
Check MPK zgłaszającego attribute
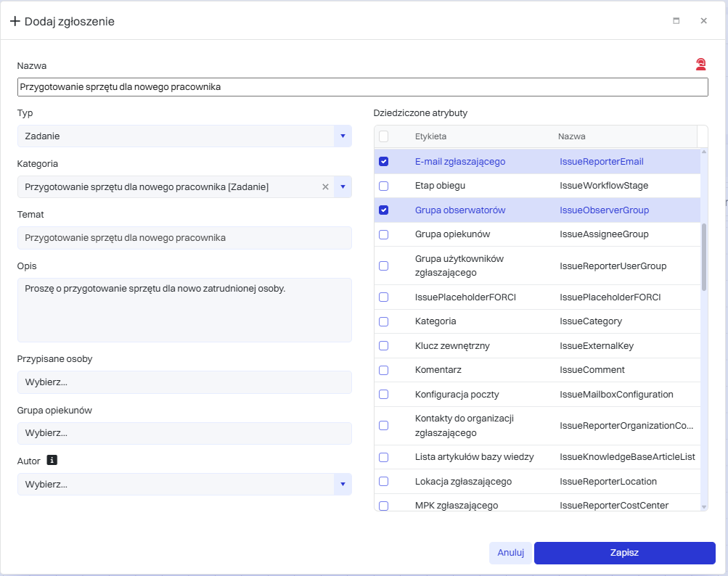pyautogui.click(x=383, y=506)
